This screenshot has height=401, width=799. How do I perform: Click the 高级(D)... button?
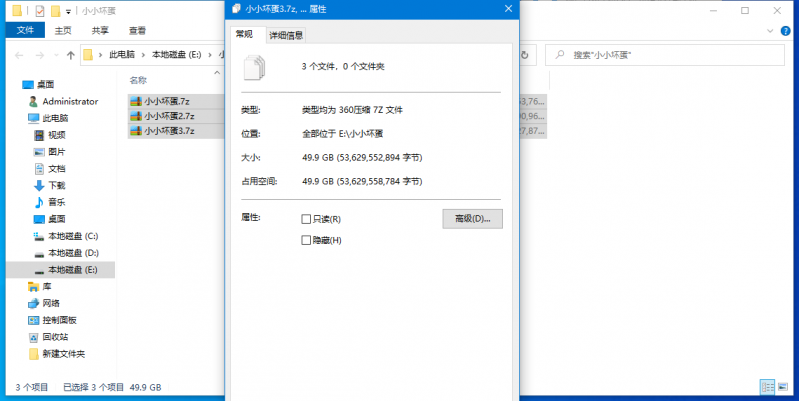pyautogui.click(x=472, y=219)
